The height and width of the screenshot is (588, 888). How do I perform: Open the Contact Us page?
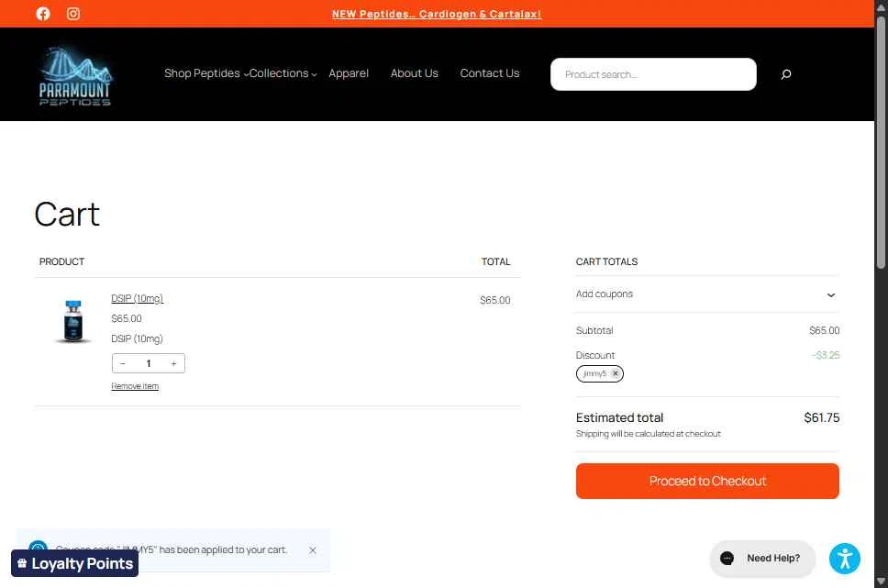coord(489,73)
